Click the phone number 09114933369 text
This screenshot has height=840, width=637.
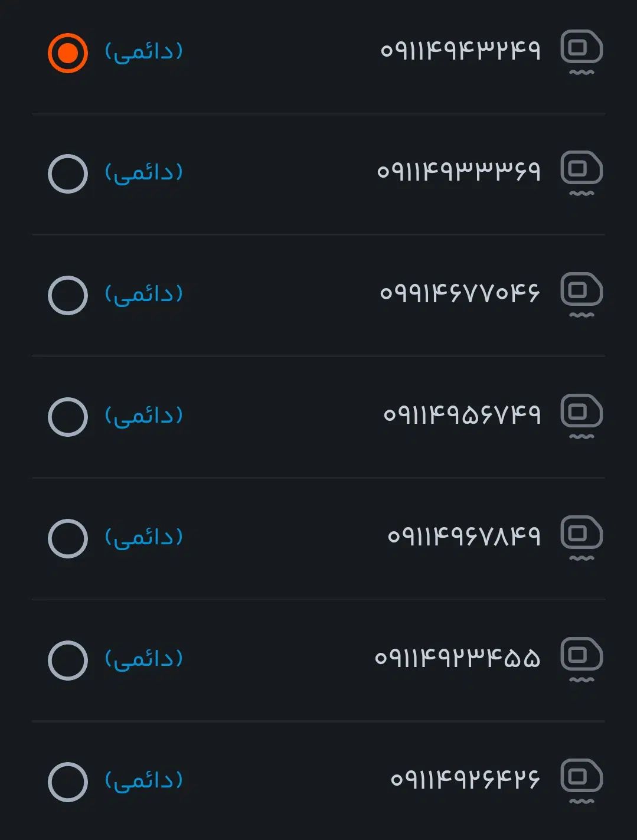coord(459,171)
